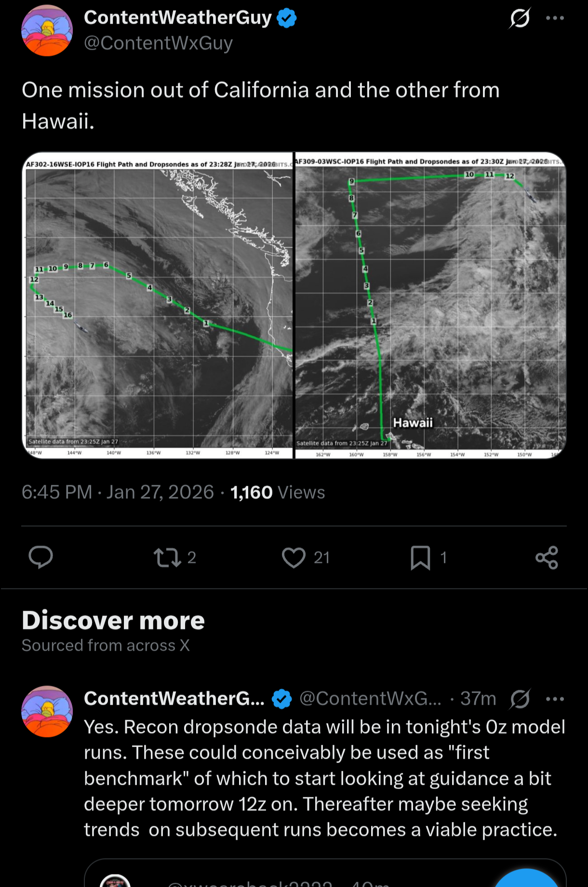This screenshot has height=887, width=588.
Task: Open the @ContentWxGuy handle link
Action: click(158, 43)
